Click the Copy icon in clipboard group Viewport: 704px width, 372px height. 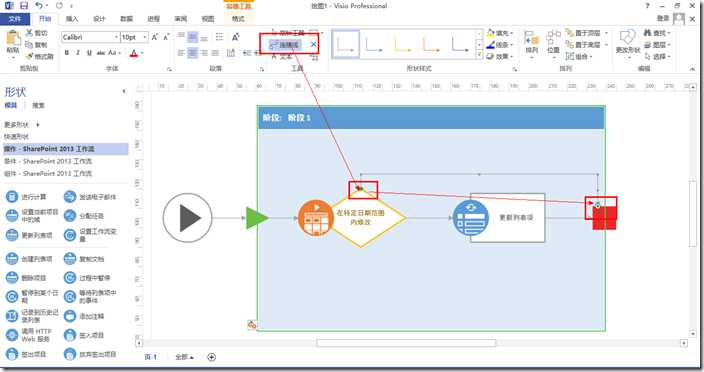click(29, 44)
